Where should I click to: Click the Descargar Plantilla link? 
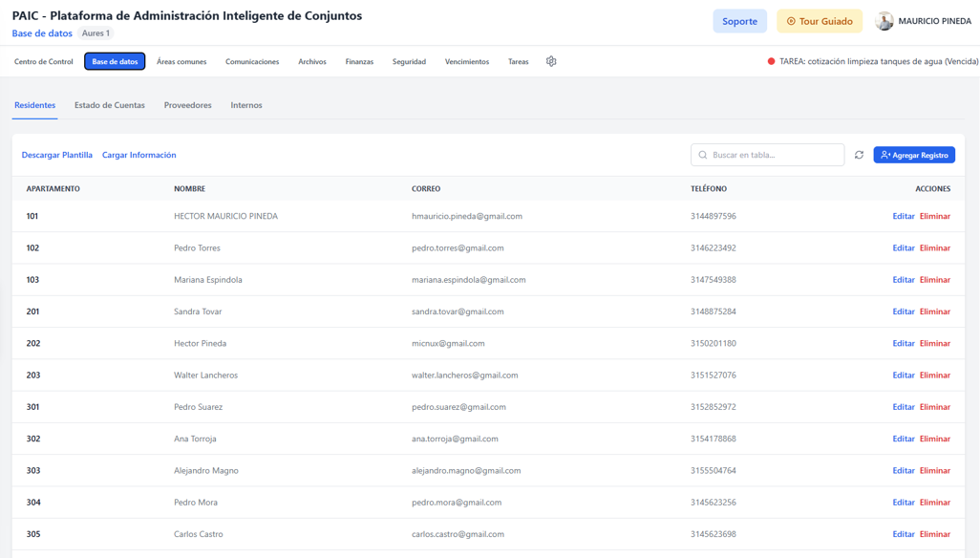coord(57,155)
